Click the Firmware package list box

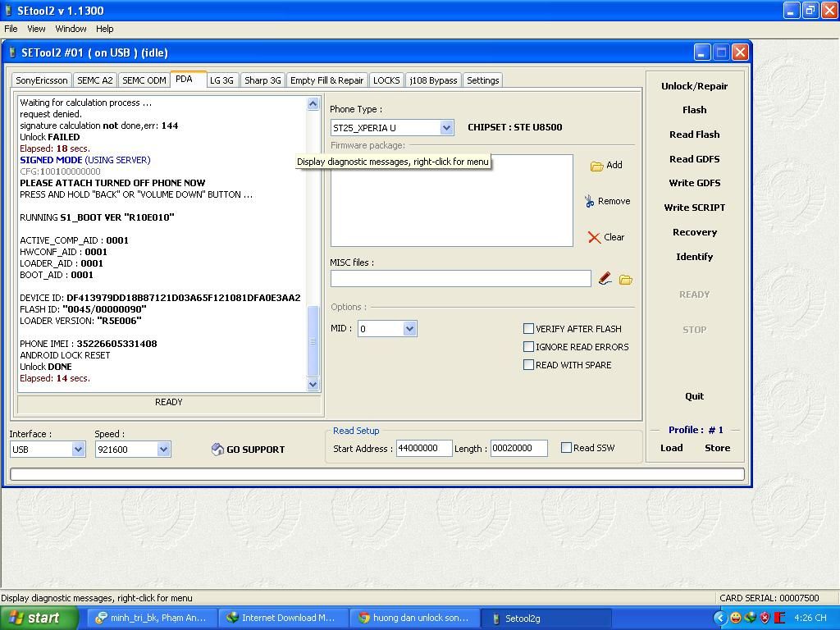452,200
